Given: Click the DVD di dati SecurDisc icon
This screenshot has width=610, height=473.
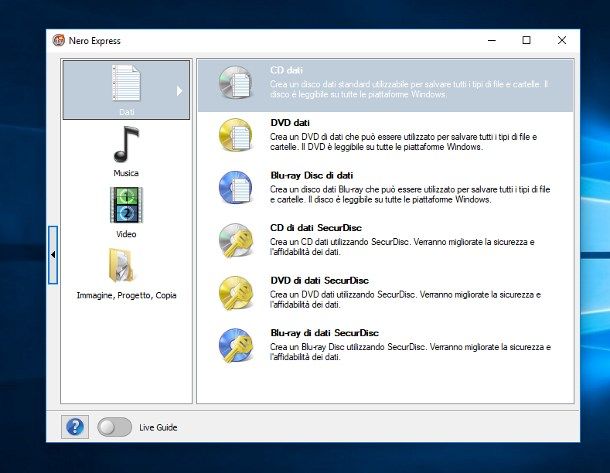Looking at the screenshot, I should (x=235, y=293).
